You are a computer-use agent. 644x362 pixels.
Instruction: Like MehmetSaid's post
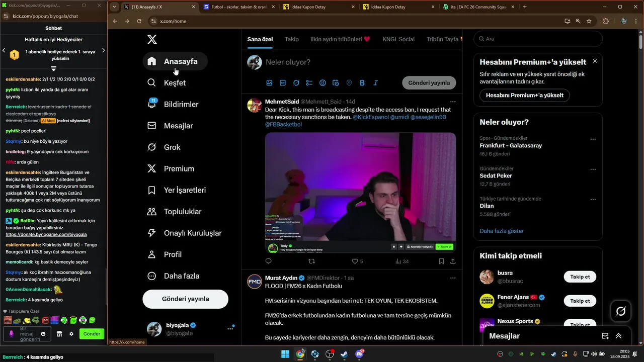(x=355, y=261)
